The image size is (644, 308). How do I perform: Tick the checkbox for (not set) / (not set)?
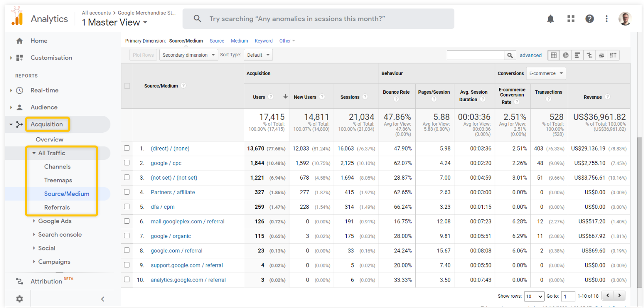tap(127, 177)
